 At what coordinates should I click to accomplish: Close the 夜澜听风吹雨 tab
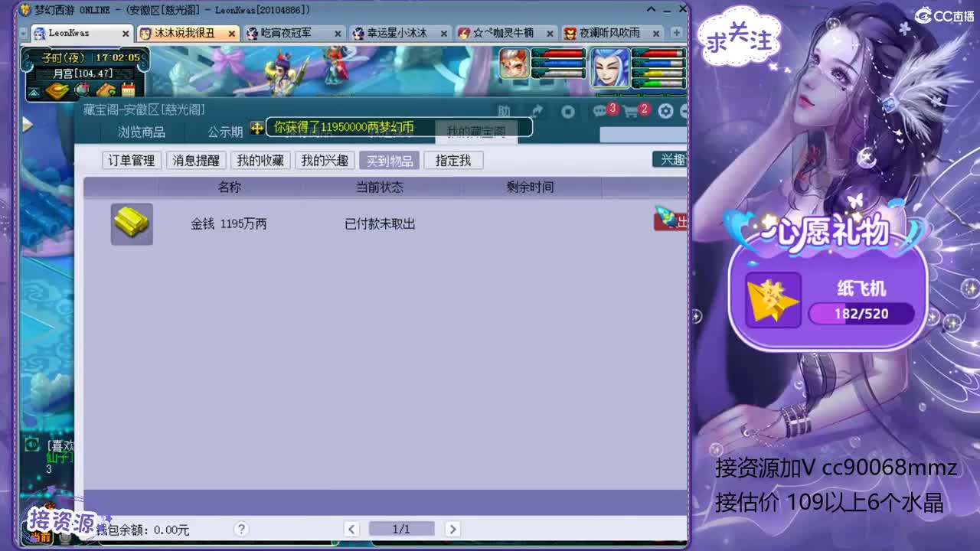[656, 34]
